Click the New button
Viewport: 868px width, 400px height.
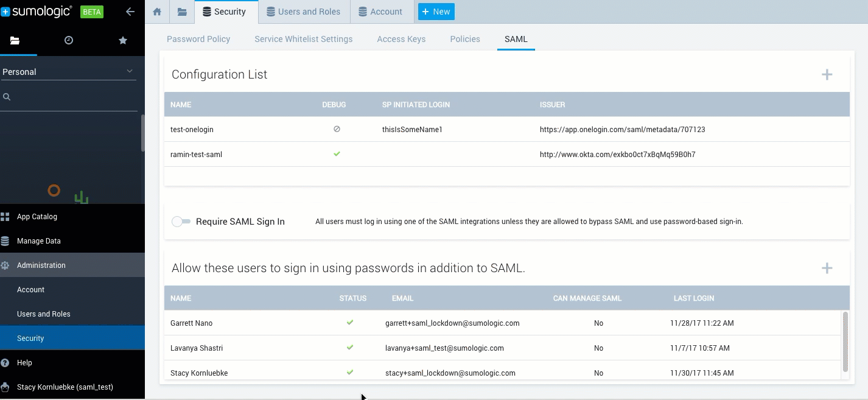pos(436,12)
